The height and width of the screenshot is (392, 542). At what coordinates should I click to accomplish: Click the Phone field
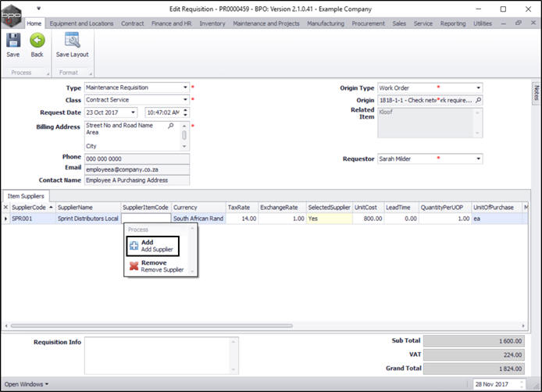point(137,159)
